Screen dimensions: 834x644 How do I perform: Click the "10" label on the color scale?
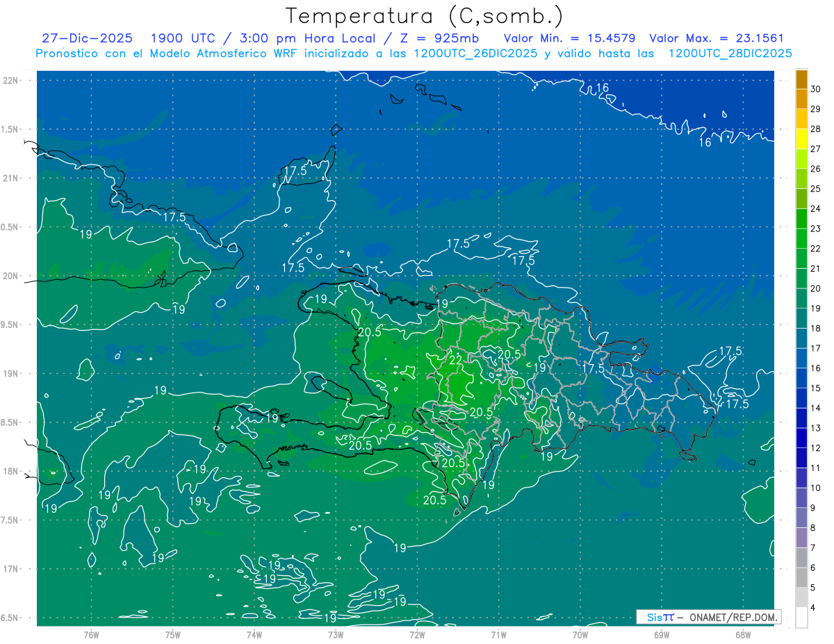point(816,488)
